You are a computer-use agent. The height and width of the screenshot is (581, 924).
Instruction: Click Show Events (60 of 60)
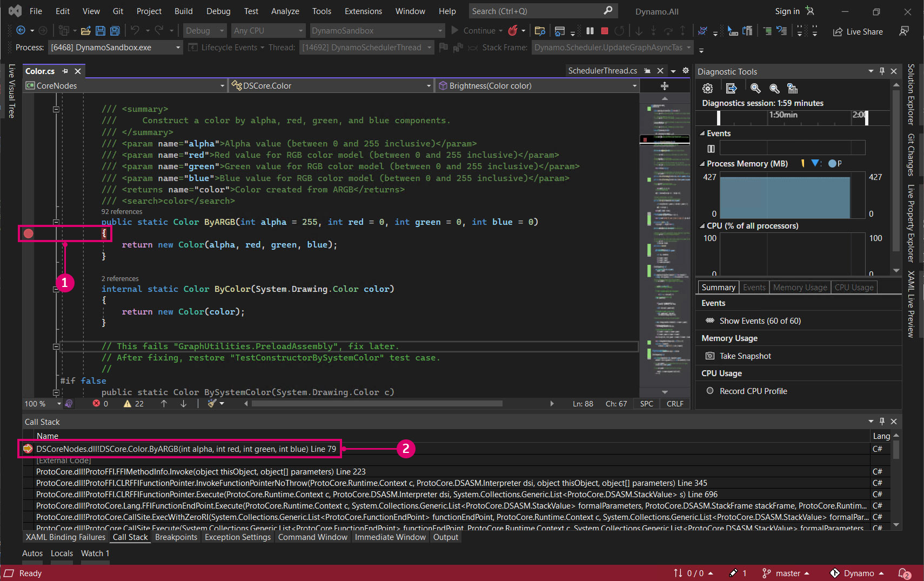760,321
